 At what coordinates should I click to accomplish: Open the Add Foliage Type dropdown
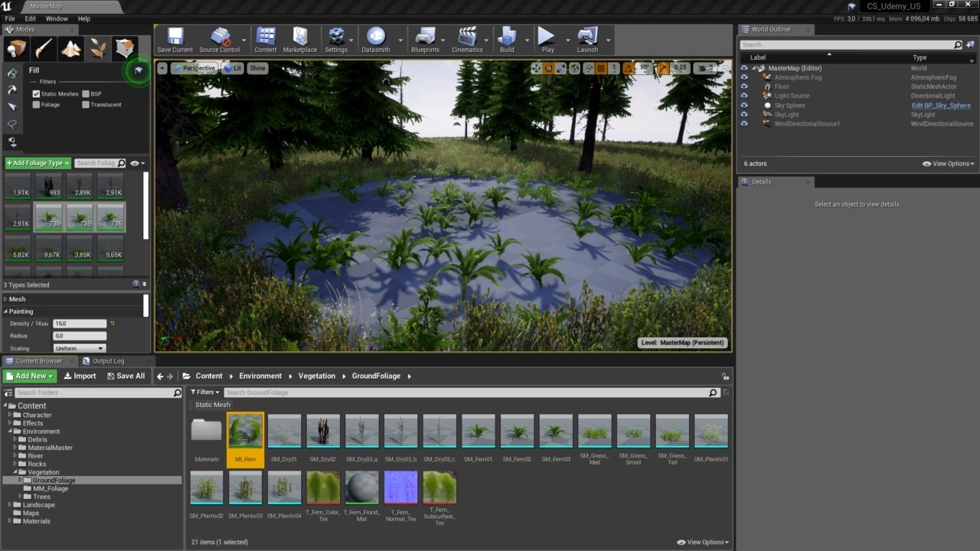tap(38, 163)
